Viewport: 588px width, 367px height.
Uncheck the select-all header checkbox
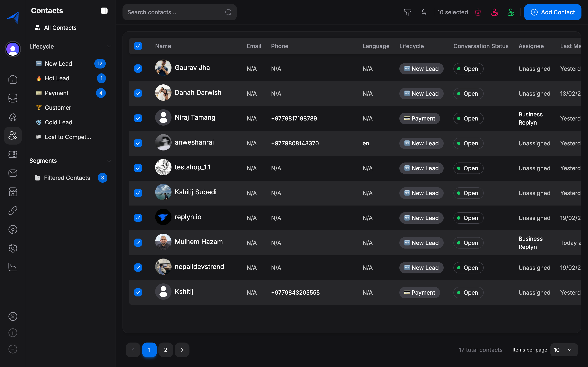(x=138, y=46)
